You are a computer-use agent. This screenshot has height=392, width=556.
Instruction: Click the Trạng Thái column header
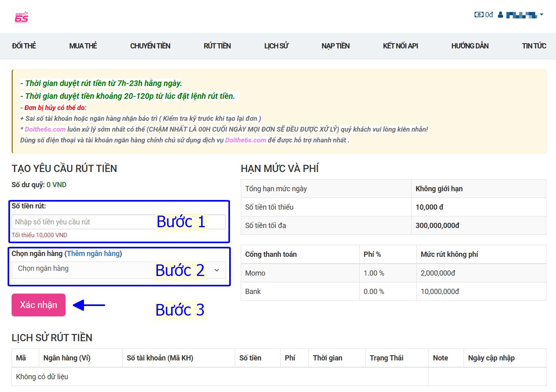tap(386, 358)
